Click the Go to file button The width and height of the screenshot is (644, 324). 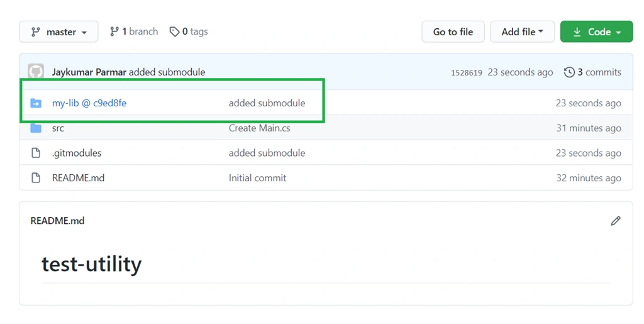pos(453,31)
